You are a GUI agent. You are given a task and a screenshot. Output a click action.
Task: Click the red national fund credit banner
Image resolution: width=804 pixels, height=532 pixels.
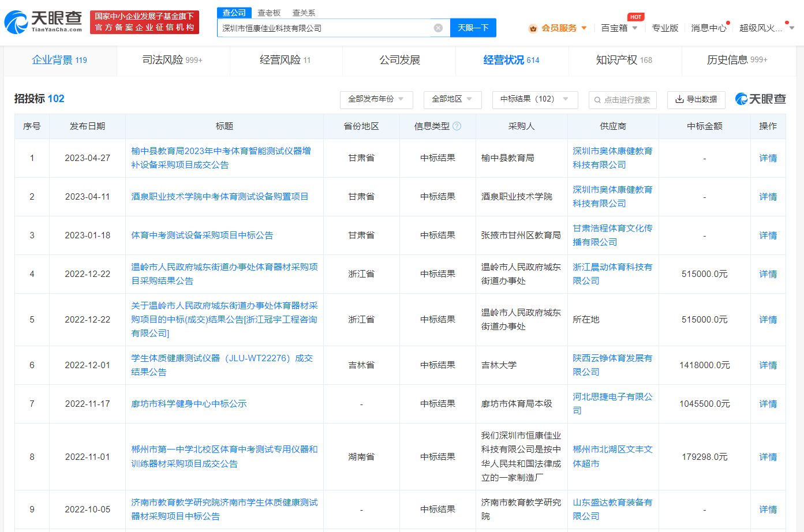click(144, 22)
